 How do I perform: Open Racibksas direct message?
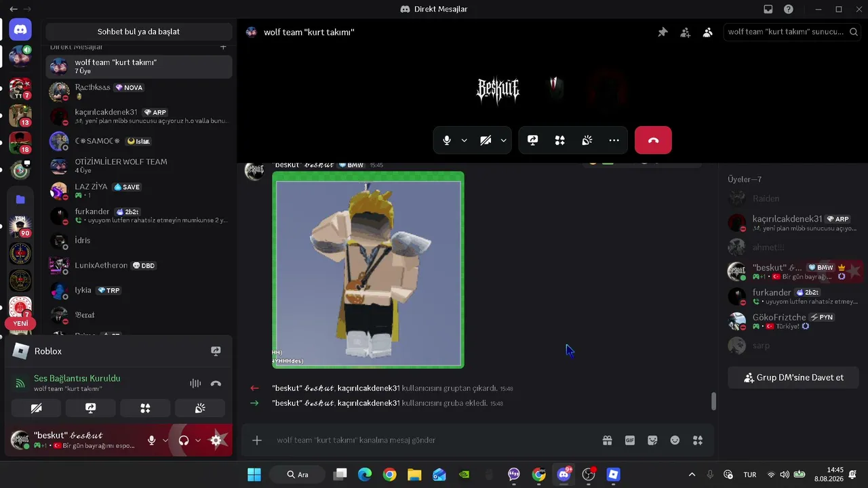[139, 91]
